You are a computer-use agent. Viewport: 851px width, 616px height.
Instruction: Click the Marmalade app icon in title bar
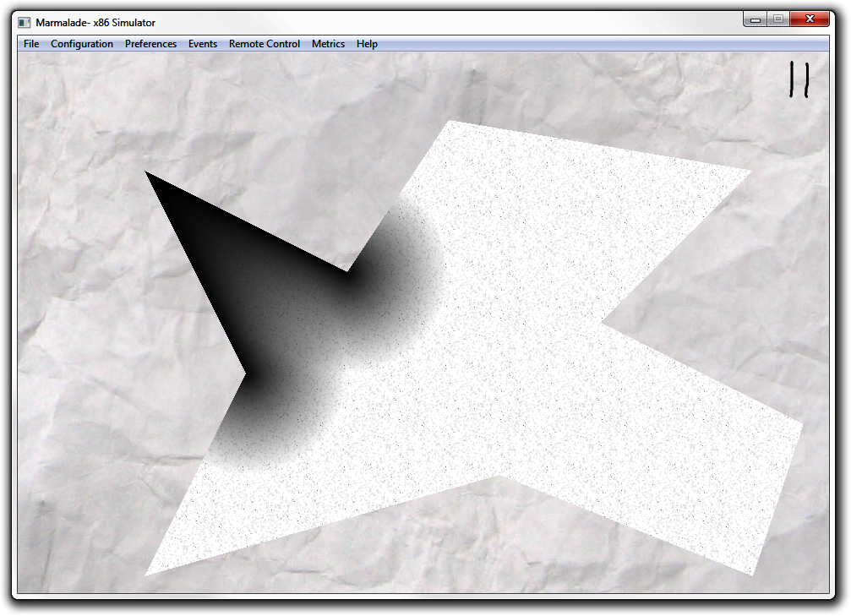(24, 23)
